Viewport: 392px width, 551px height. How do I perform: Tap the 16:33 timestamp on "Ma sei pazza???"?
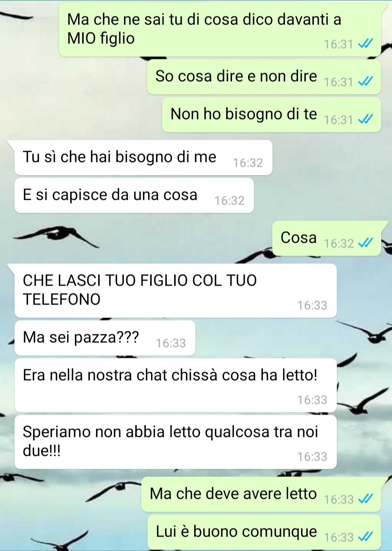coord(171,343)
